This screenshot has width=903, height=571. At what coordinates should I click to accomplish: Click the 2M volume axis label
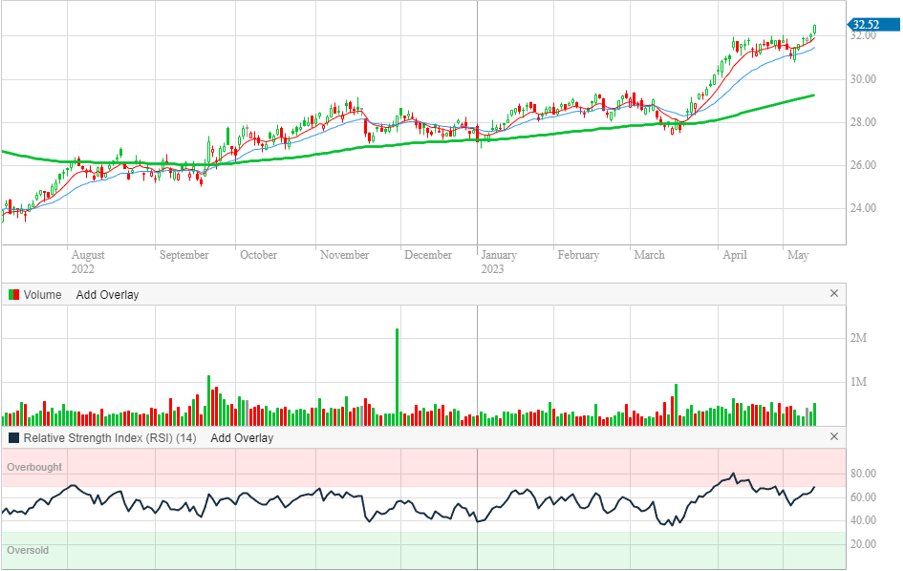tap(858, 339)
